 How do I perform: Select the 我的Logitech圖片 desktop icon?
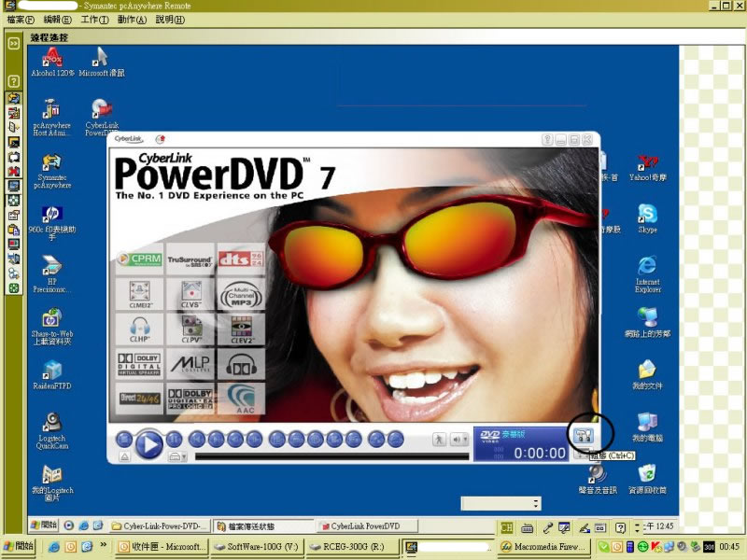(x=52, y=483)
